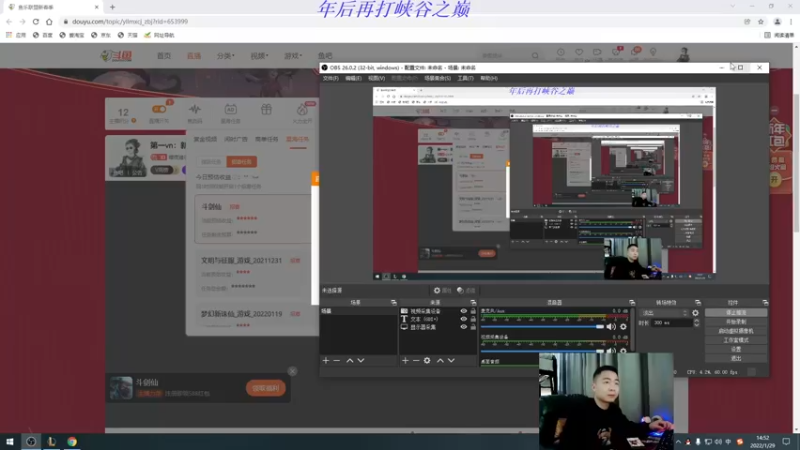Remove scene with minus icon in OBS Scenes panel

(337, 360)
